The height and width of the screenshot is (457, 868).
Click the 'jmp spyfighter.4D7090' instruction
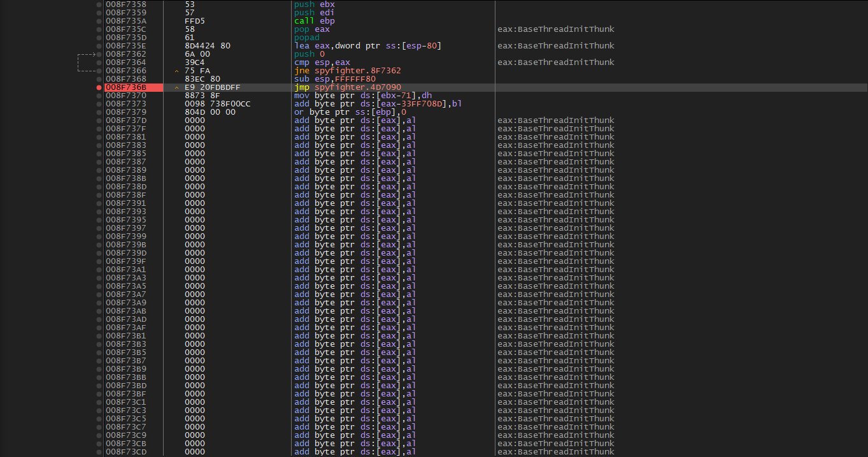[x=347, y=87]
